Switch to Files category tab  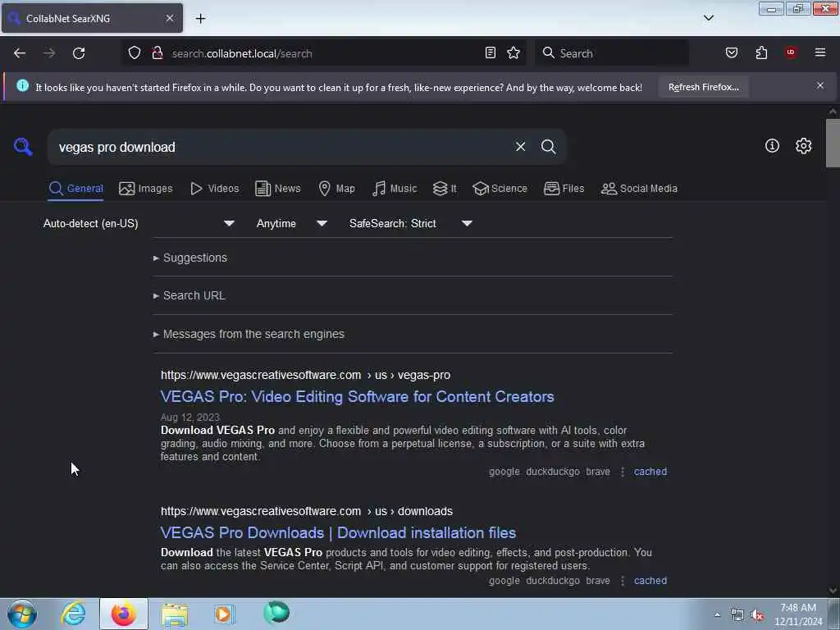564,189
